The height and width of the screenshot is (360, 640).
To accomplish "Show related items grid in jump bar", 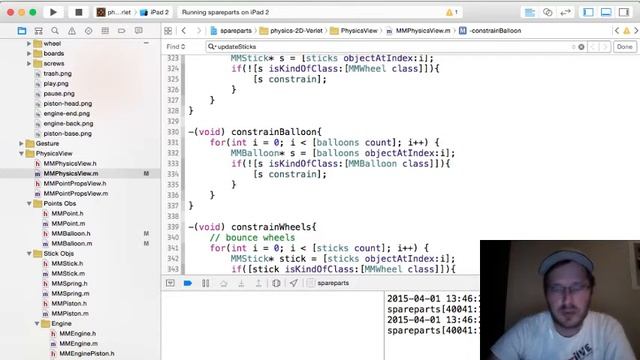I will (168, 31).
